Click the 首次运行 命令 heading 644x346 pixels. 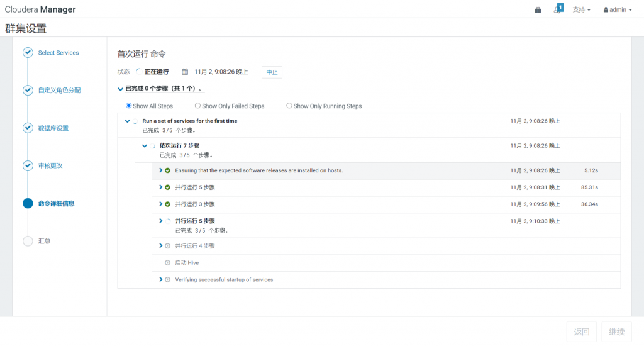pyautogui.click(x=142, y=54)
